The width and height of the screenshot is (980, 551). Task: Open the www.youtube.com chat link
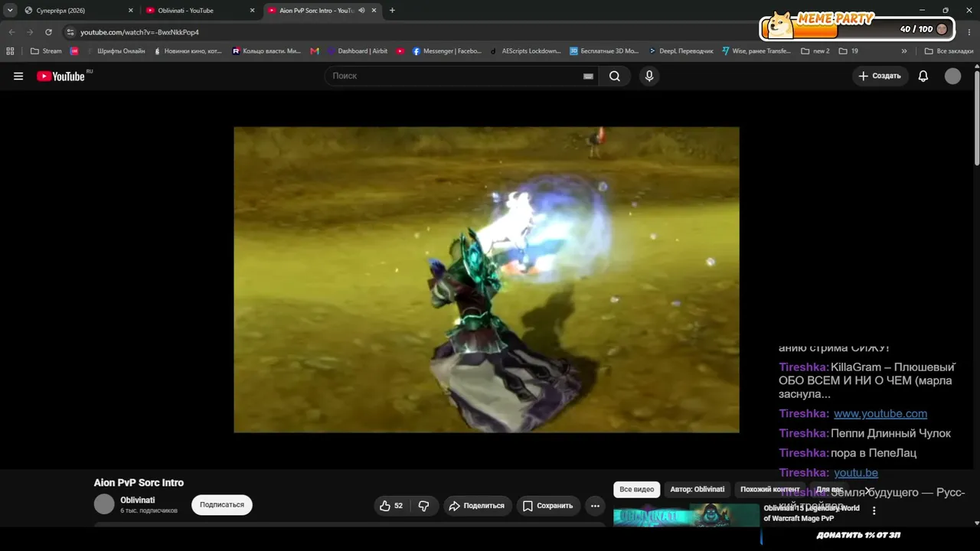[880, 414]
